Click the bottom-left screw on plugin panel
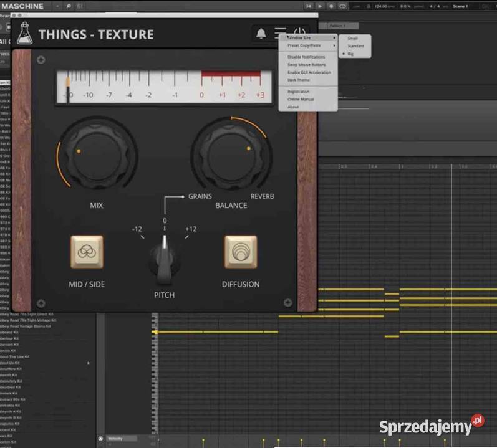Image resolution: width=497 pixels, height=448 pixels. [41, 303]
